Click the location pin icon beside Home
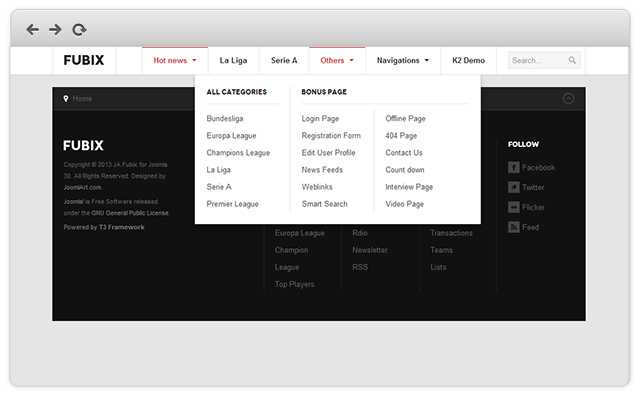640x395 pixels. click(66, 99)
